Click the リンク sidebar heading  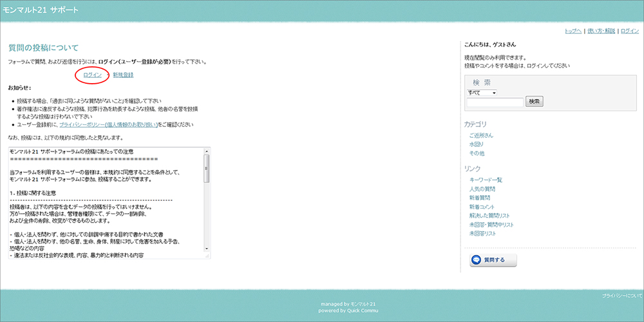point(472,169)
